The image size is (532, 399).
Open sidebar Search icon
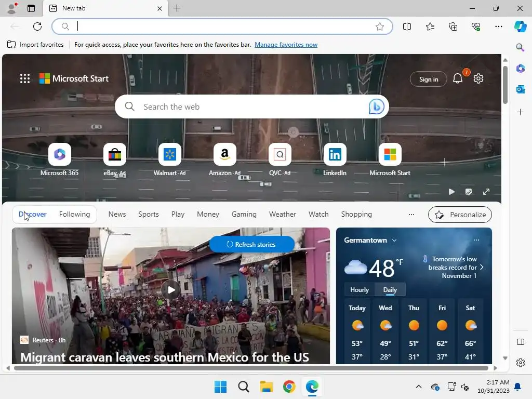coord(520,47)
